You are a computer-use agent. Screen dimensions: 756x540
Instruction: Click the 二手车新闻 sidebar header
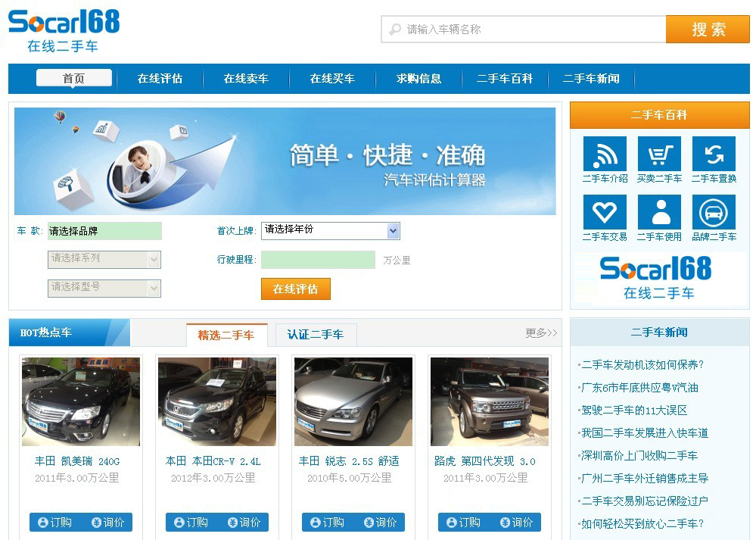[660, 332]
